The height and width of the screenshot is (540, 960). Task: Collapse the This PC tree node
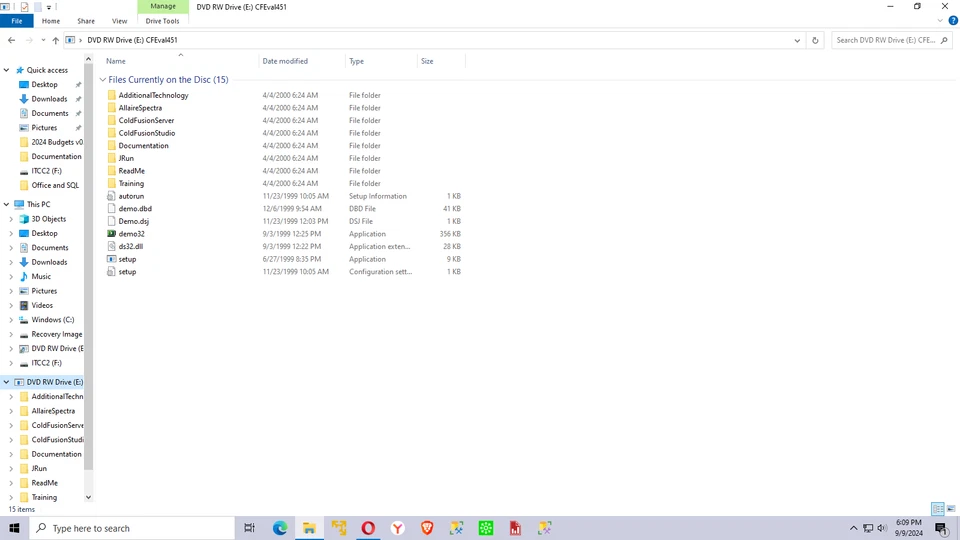click(7, 204)
